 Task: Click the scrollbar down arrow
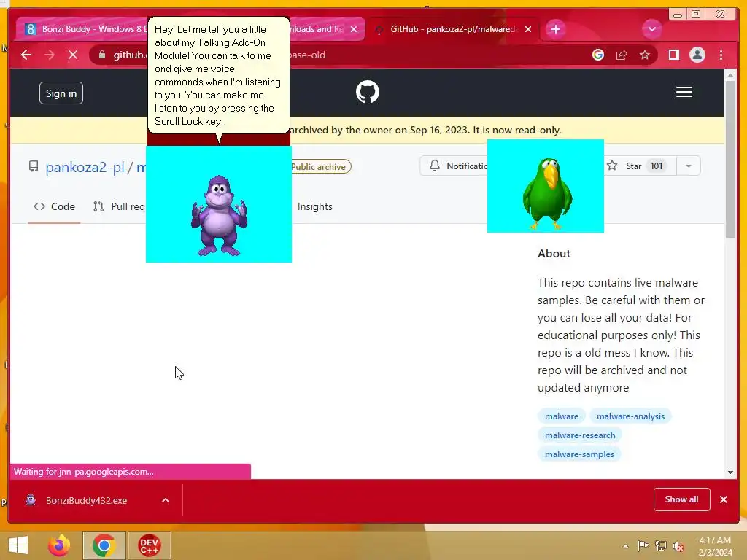[730, 472]
